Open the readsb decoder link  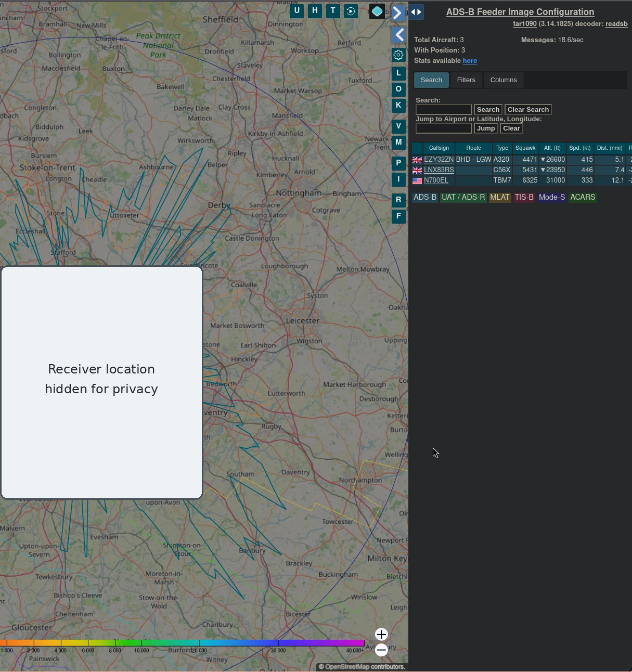(x=616, y=24)
